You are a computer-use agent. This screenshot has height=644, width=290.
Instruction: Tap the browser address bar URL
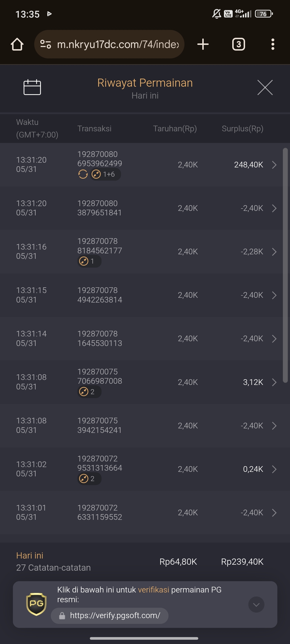[x=118, y=44]
